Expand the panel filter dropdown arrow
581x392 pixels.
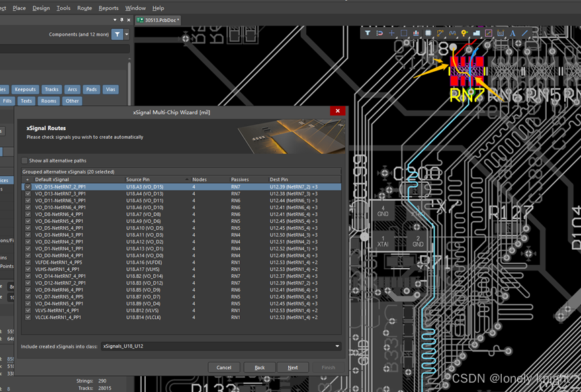[x=126, y=34]
